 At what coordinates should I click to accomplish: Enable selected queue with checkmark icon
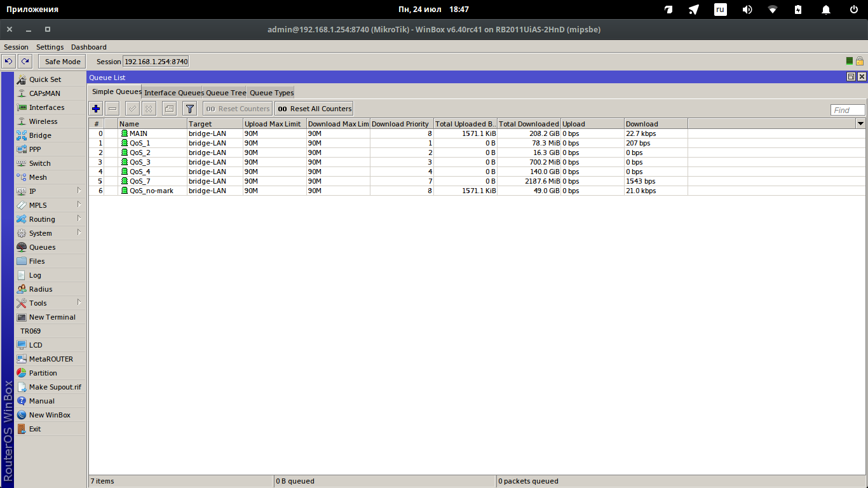click(132, 109)
